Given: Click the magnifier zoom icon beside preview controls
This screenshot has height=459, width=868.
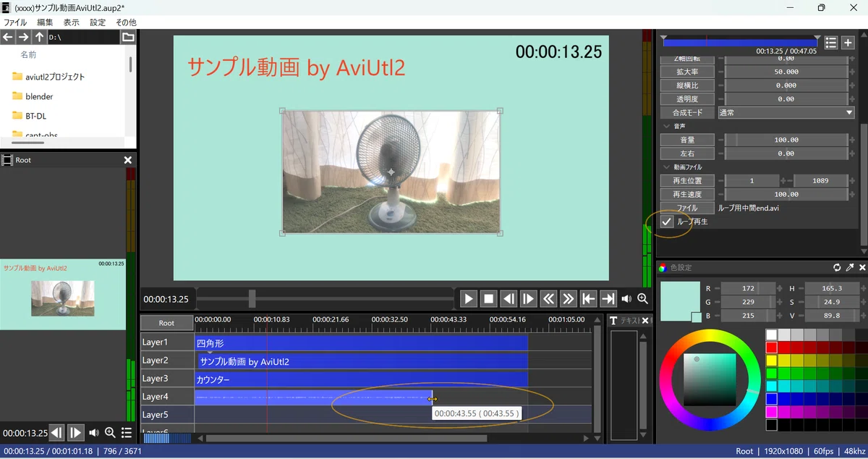Looking at the screenshot, I should 642,299.
